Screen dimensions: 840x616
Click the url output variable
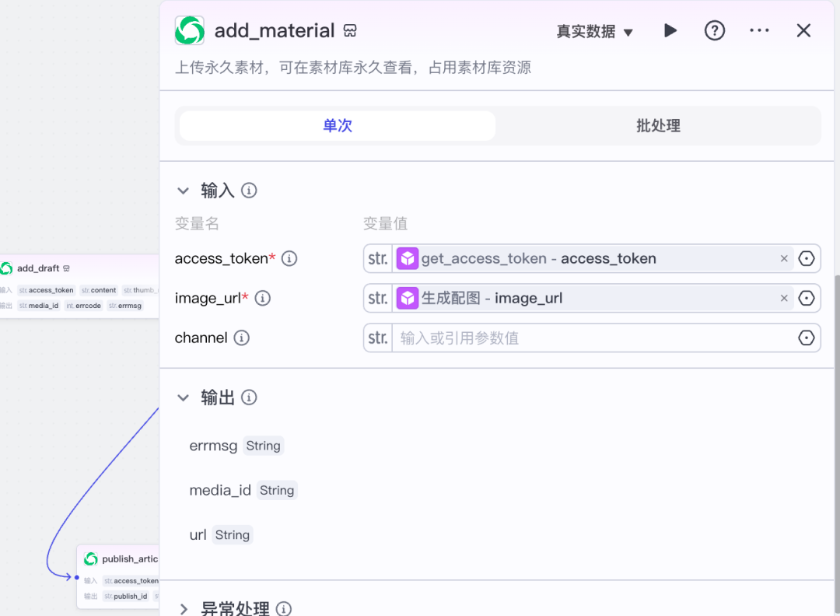click(198, 534)
